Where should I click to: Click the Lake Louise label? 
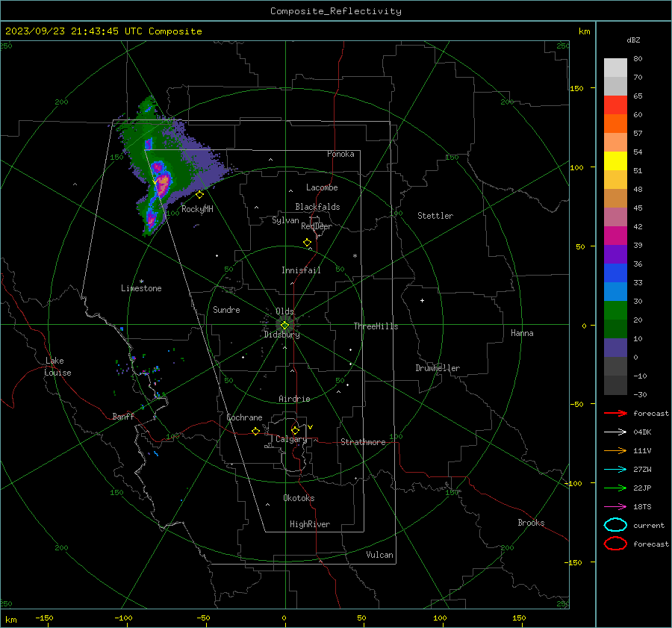click(57, 367)
